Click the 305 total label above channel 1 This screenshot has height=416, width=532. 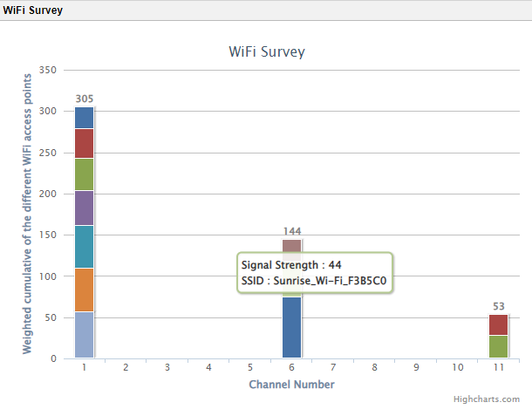pos(84,99)
